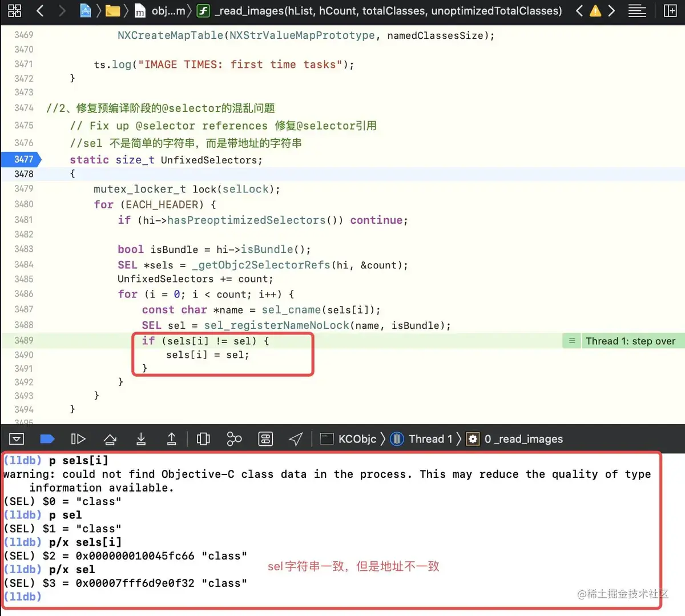Open the _read_images function breadcrumb
Screen dimensions: 685x616
[379, 11]
